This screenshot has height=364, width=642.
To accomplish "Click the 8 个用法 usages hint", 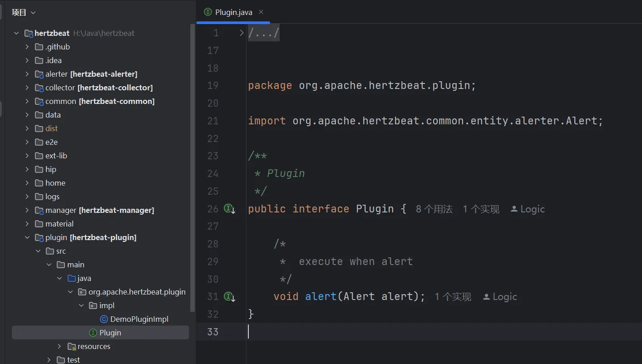I will [434, 209].
